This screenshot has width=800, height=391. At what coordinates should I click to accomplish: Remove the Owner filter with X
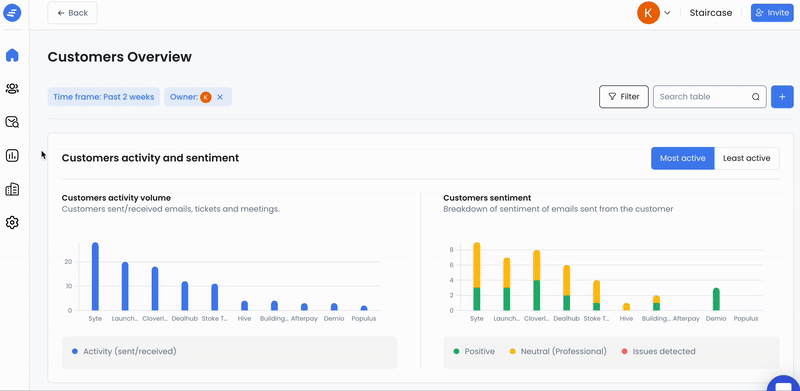(x=220, y=97)
